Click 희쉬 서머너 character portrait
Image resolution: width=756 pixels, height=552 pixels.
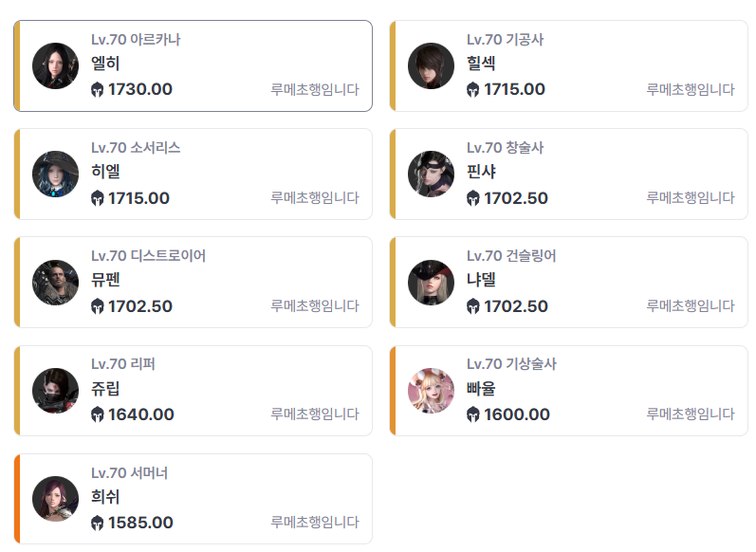tap(55, 499)
